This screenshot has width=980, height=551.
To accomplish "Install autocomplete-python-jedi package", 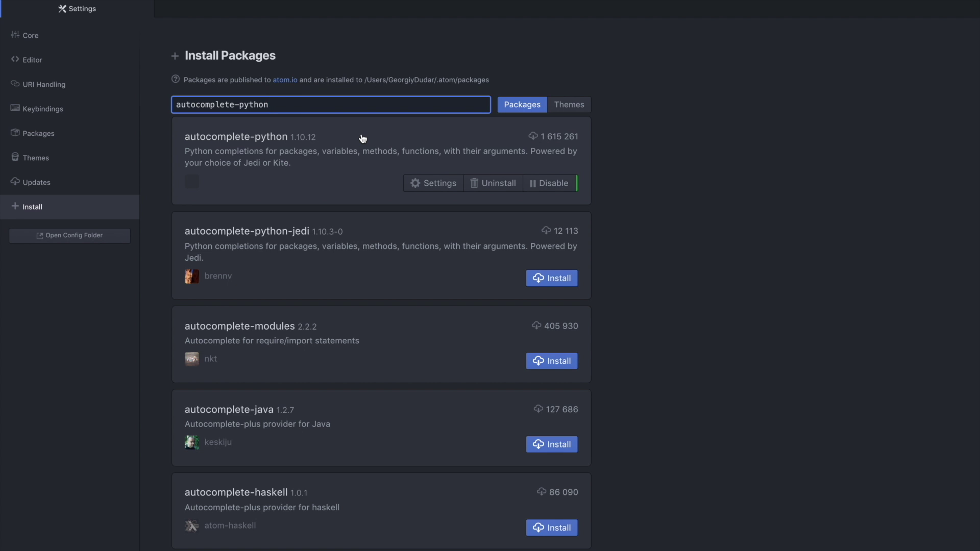I will (x=551, y=278).
